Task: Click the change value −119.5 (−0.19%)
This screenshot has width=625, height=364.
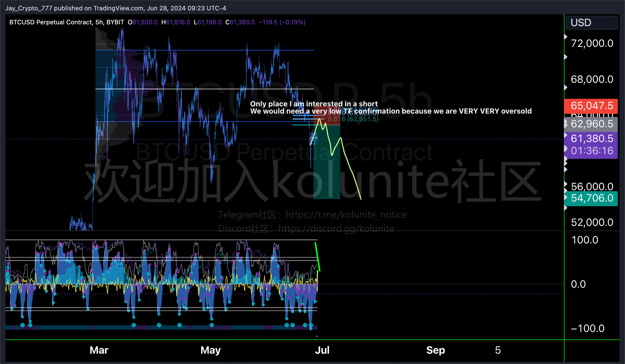Action: pos(282,22)
